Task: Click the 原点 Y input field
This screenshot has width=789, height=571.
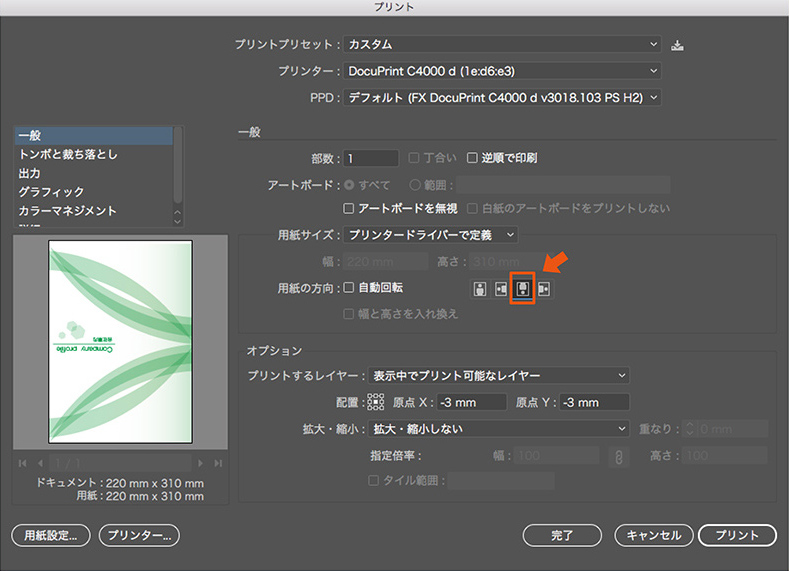Action: (594, 402)
